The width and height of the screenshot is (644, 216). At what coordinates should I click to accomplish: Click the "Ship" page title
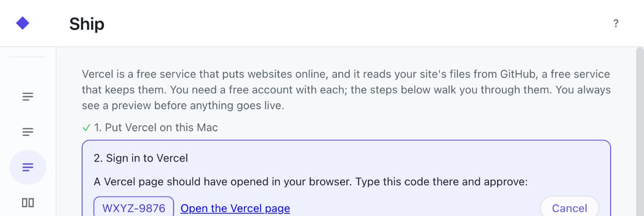87,24
